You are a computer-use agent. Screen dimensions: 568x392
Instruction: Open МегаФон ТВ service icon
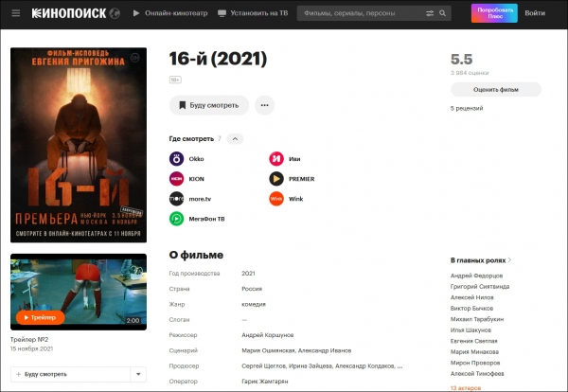[x=176, y=219]
